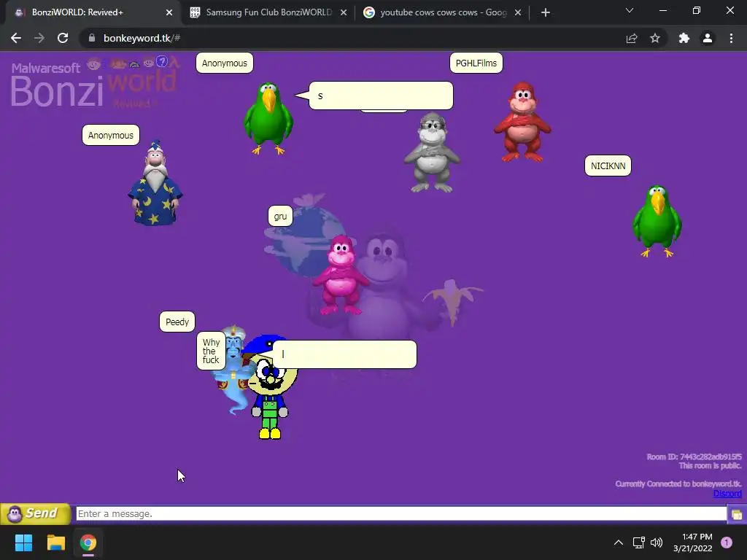Open the Chrome profile icon
The width and height of the screenshot is (747, 560).
tap(708, 38)
